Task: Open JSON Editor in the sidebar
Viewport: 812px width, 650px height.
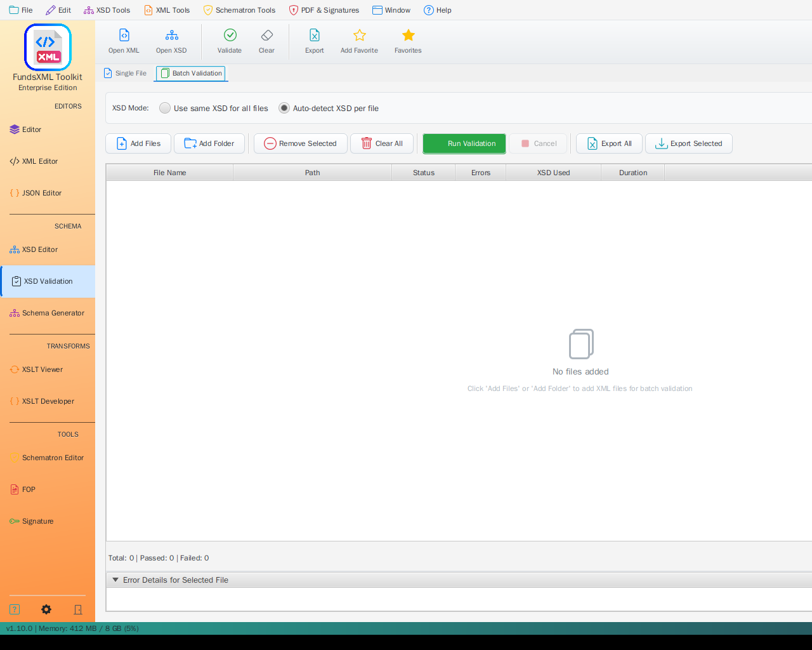Action: [x=48, y=193]
